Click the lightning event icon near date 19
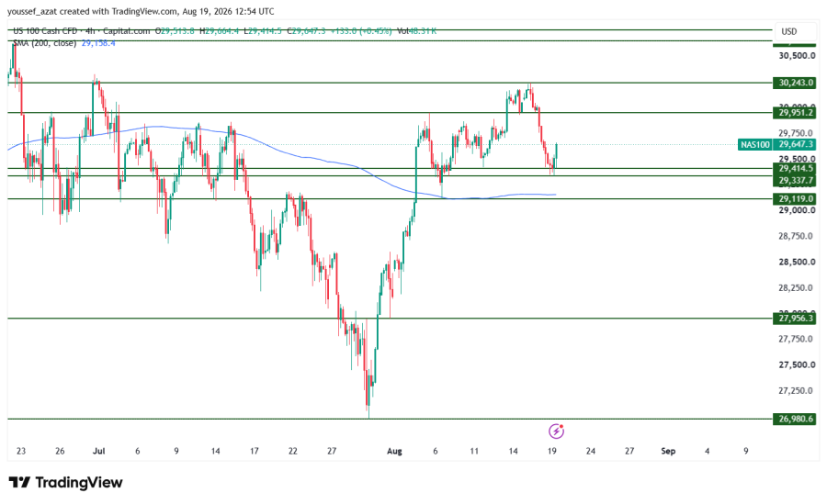Image resolution: width=827 pixels, height=504 pixels. click(x=556, y=431)
